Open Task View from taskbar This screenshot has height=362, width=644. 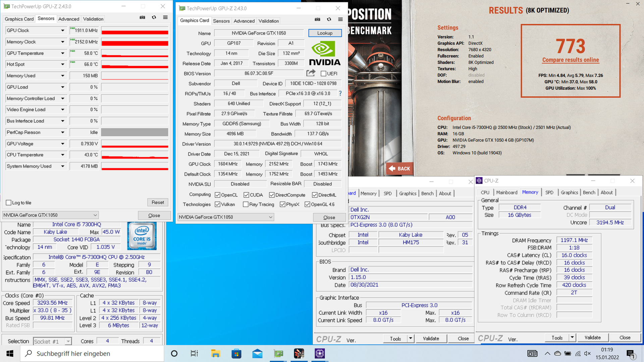[x=194, y=354]
